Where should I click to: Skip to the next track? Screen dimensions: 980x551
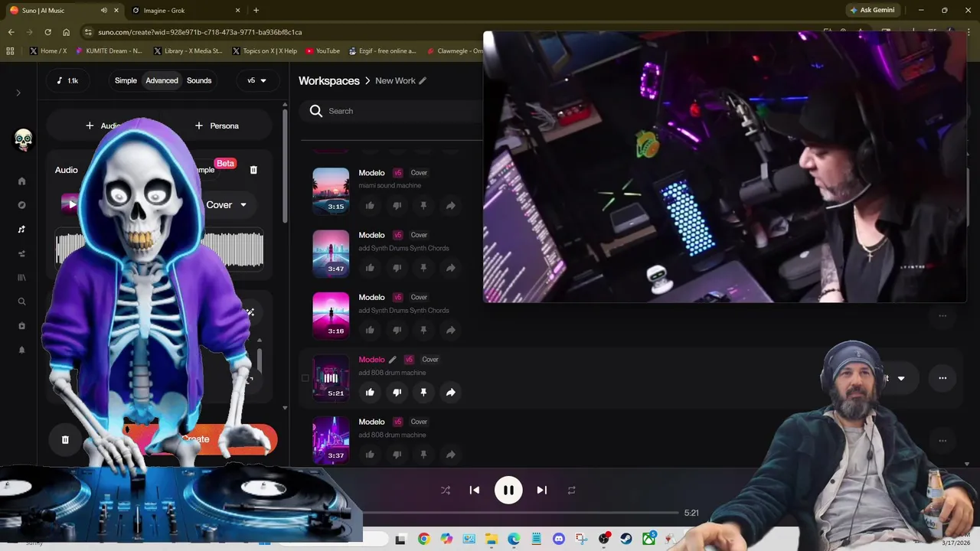coord(541,491)
